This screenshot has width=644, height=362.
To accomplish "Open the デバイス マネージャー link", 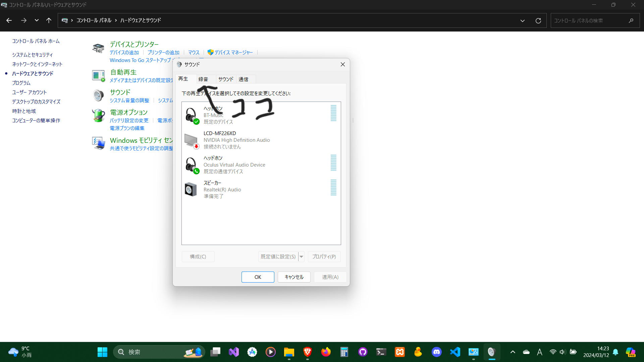I will click(233, 53).
